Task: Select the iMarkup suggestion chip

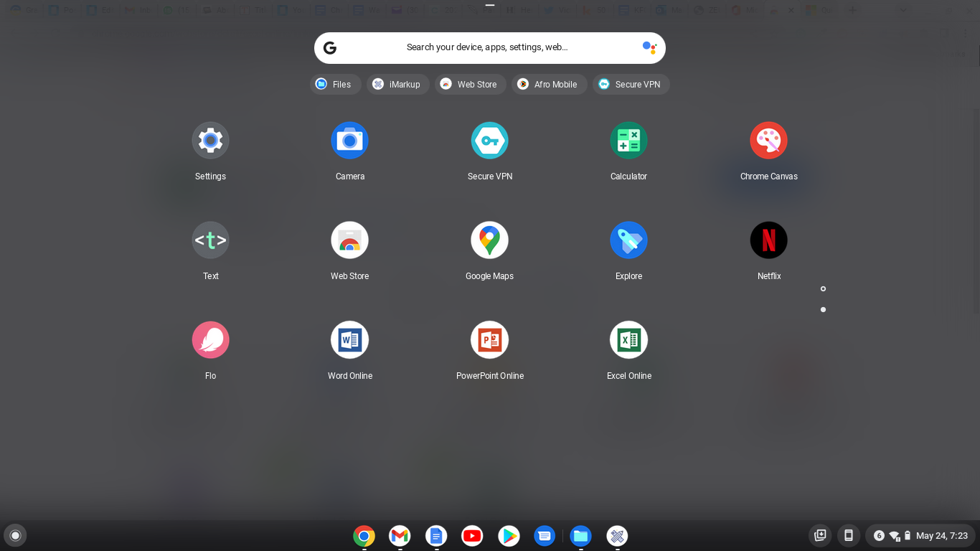Action: click(398, 84)
